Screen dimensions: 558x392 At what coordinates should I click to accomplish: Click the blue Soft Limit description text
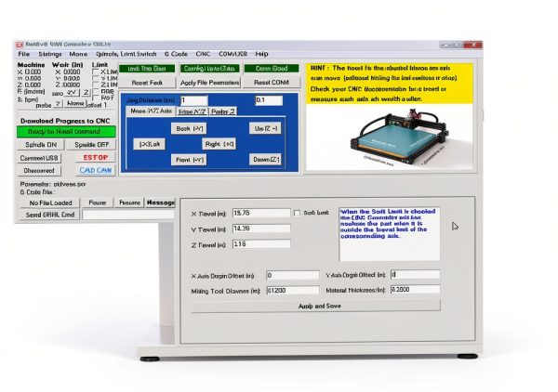(388, 224)
